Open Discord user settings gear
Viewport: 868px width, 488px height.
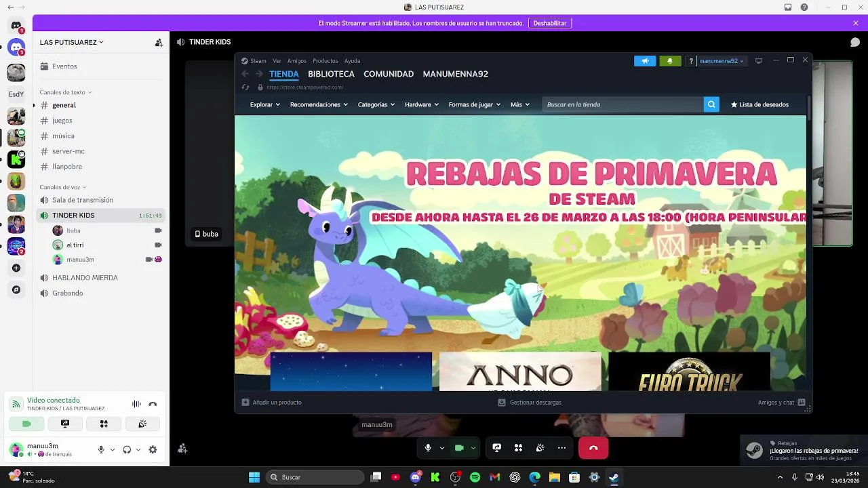pyautogui.click(x=153, y=449)
